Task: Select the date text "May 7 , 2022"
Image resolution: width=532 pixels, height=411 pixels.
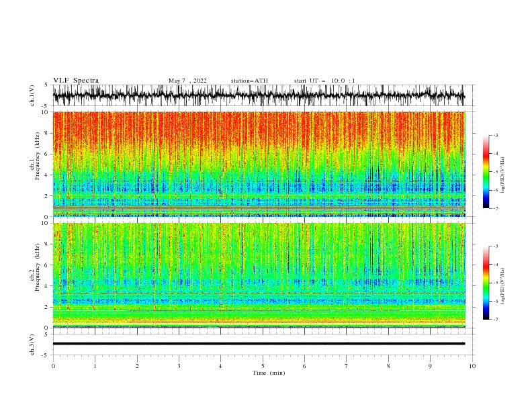Action: [187, 81]
